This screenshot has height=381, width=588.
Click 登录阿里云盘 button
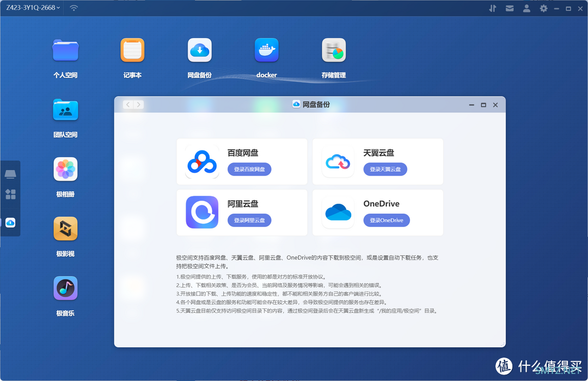(x=249, y=220)
